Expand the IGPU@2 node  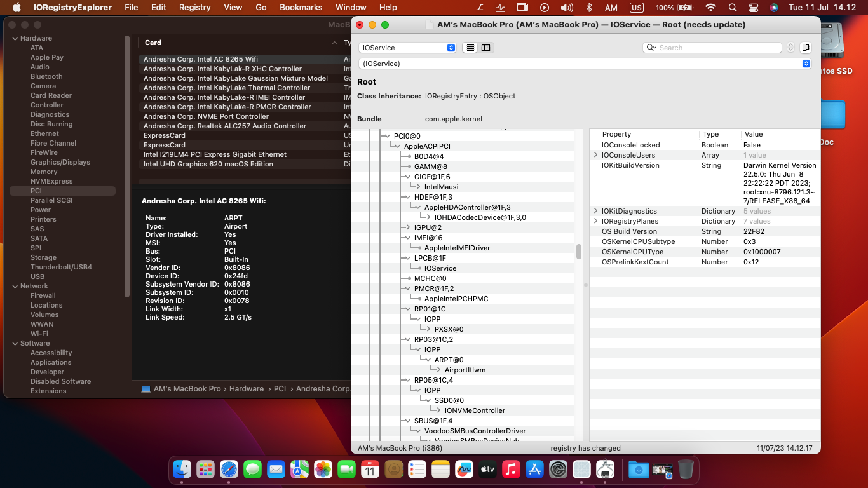tap(409, 227)
